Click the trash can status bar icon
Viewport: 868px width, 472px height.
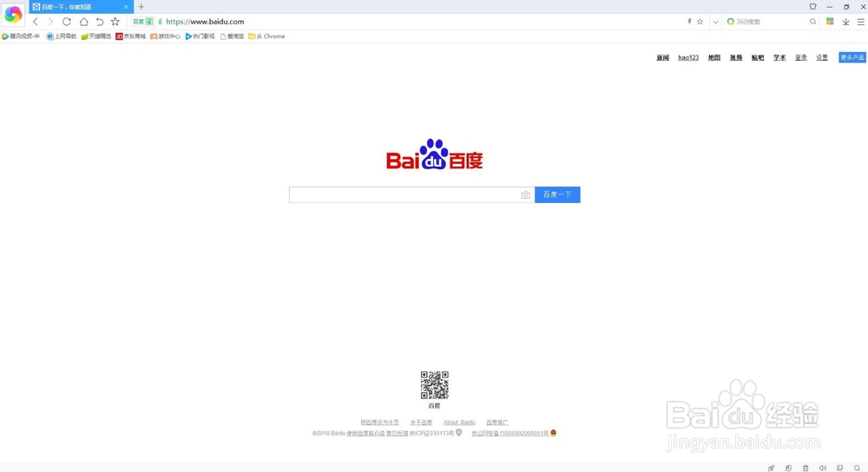tap(806, 469)
